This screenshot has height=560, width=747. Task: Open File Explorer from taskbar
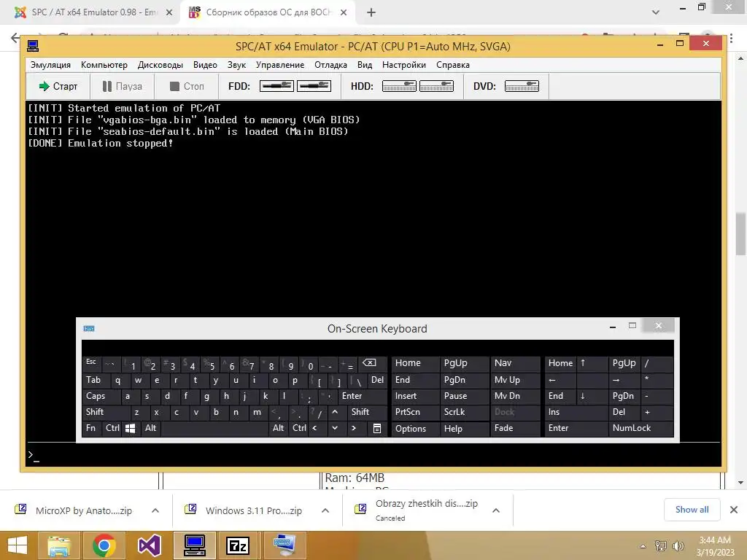click(59, 545)
